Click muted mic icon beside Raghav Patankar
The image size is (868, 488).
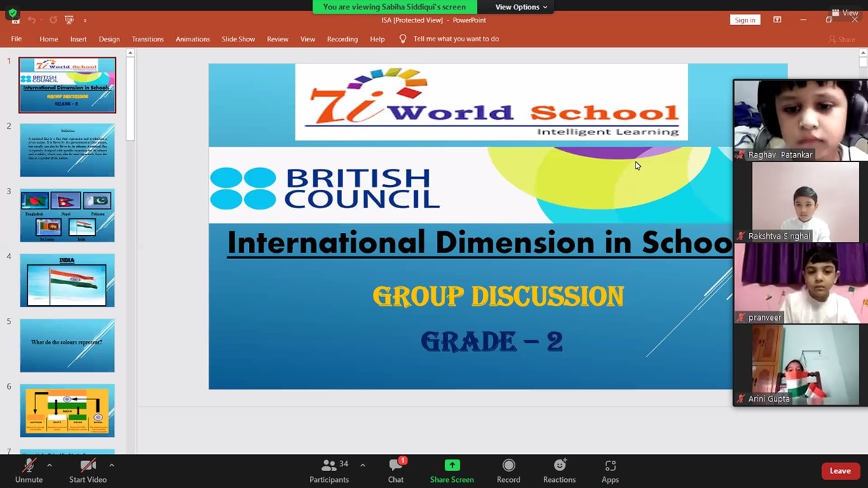(741, 155)
